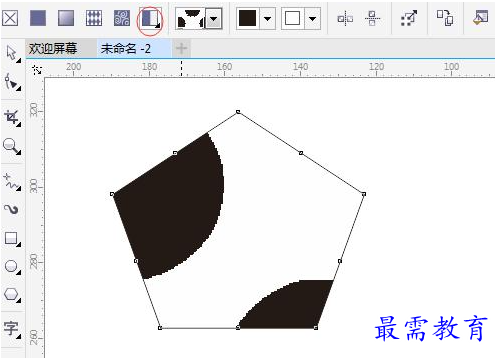Choose the Bitmap pattern fill icon

(x=122, y=18)
